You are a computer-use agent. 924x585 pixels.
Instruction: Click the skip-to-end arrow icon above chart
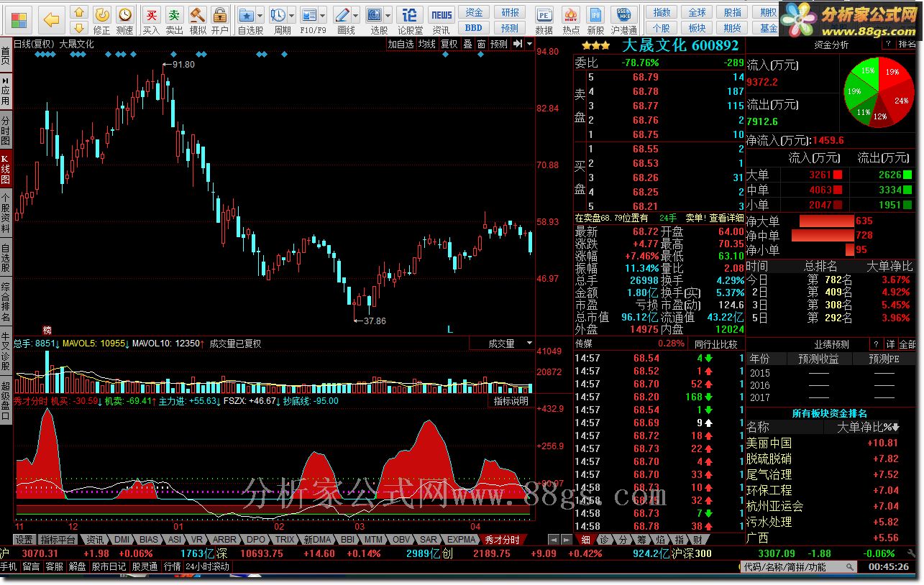[x=517, y=44]
